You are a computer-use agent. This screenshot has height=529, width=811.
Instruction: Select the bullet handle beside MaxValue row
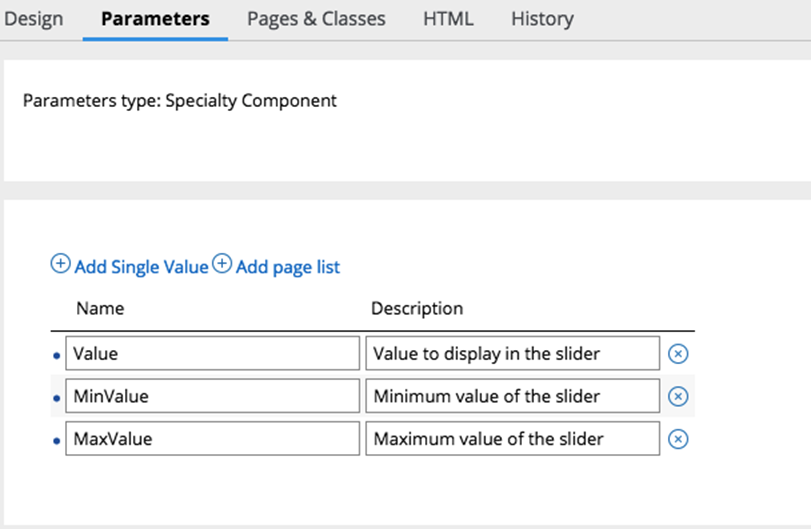point(57,441)
